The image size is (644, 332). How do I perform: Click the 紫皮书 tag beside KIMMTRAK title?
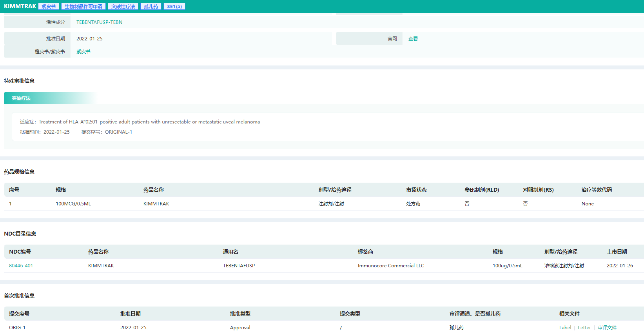tap(49, 7)
